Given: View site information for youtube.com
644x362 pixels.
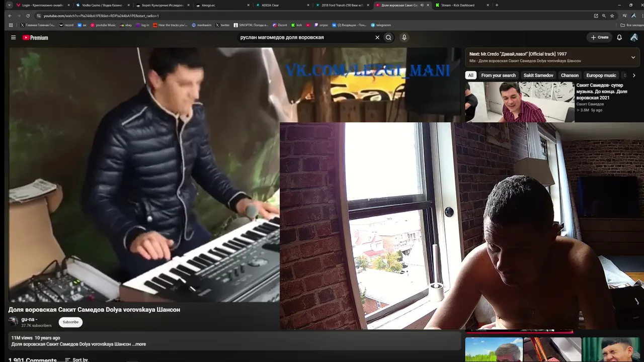Looking at the screenshot, I should 38,16.
